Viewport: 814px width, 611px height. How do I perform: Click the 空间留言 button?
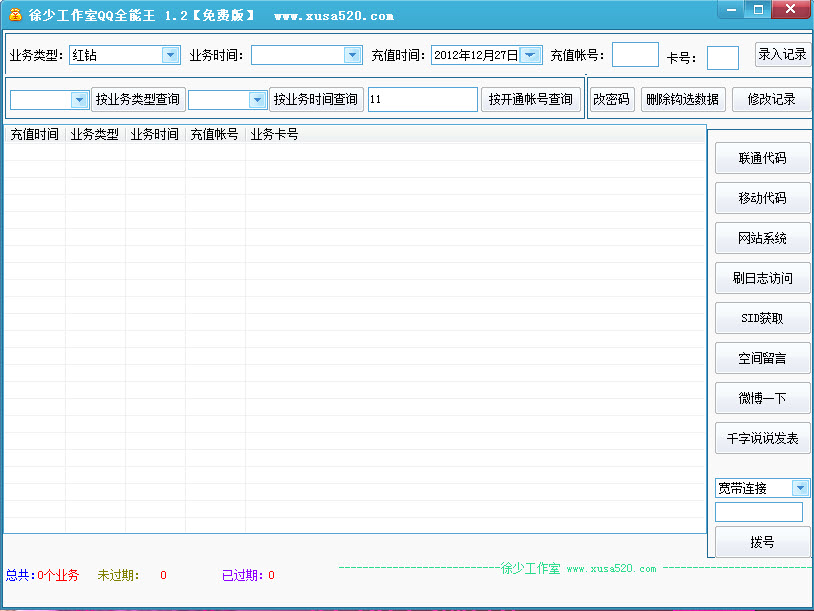[x=763, y=358]
